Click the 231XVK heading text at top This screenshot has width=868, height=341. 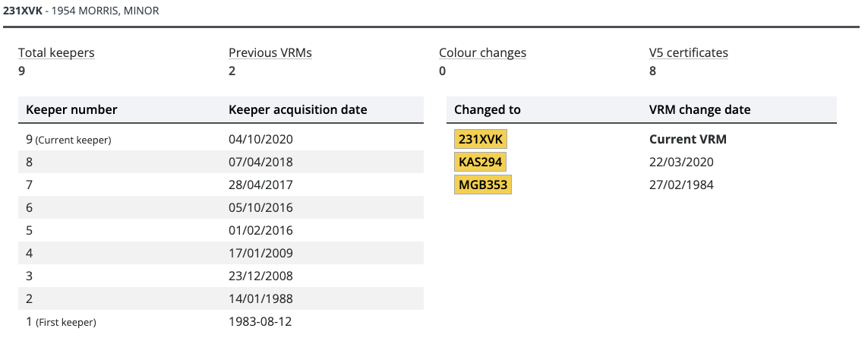tap(23, 11)
